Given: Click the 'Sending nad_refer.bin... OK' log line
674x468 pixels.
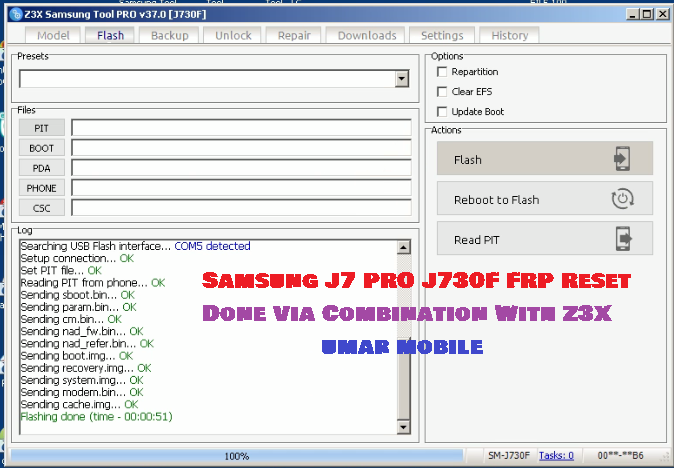Looking at the screenshot, I should pyautogui.click(x=87, y=344).
